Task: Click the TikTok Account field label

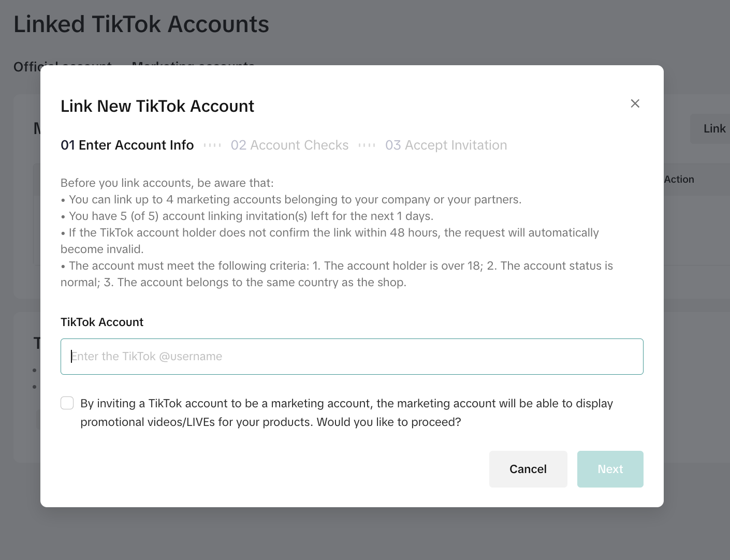Action: point(101,322)
